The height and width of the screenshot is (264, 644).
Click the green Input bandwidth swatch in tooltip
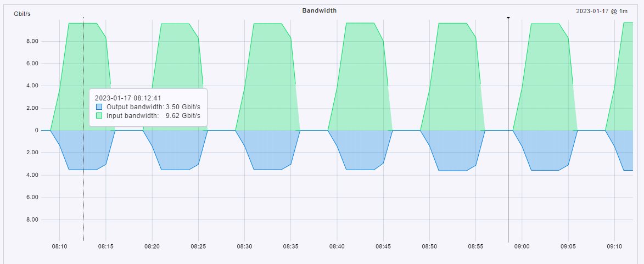pos(99,116)
